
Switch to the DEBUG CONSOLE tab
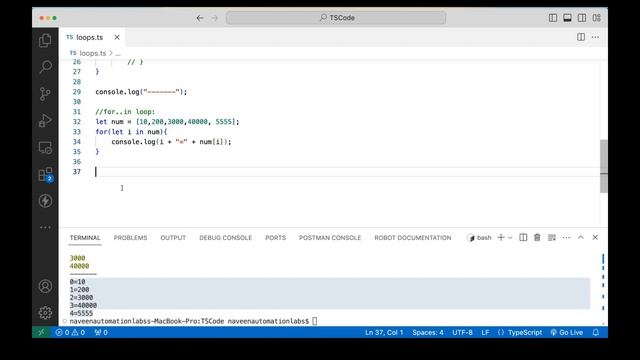[x=225, y=238]
